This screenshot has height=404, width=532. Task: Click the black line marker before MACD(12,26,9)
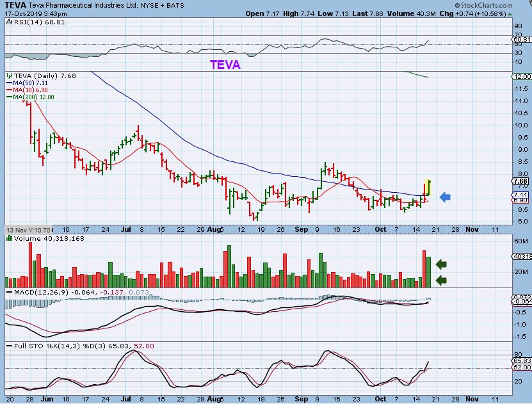9,293
